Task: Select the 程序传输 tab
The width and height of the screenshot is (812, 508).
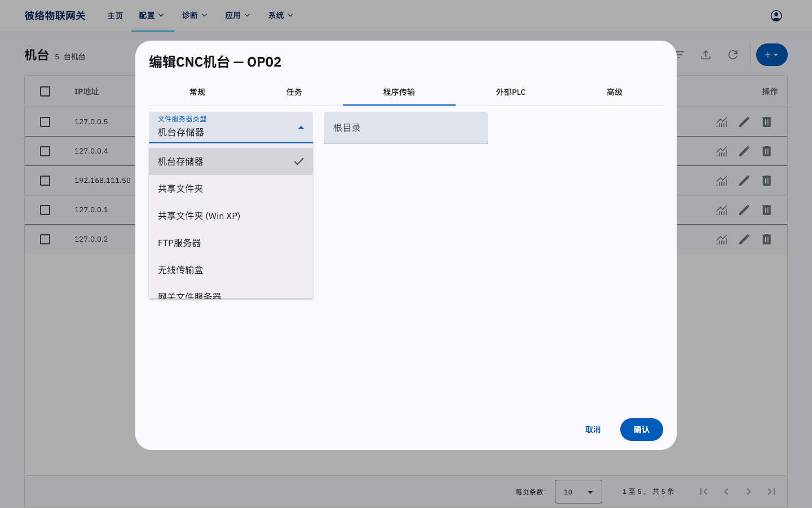Action: pos(399,92)
